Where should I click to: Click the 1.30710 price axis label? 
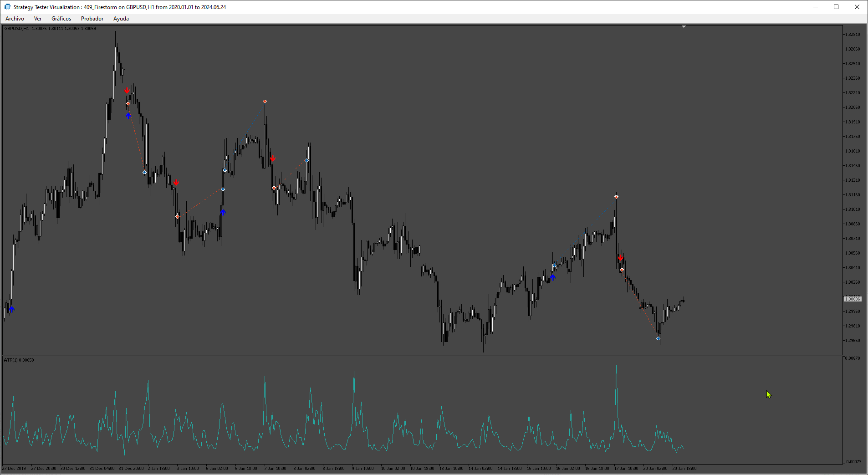click(x=853, y=239)
